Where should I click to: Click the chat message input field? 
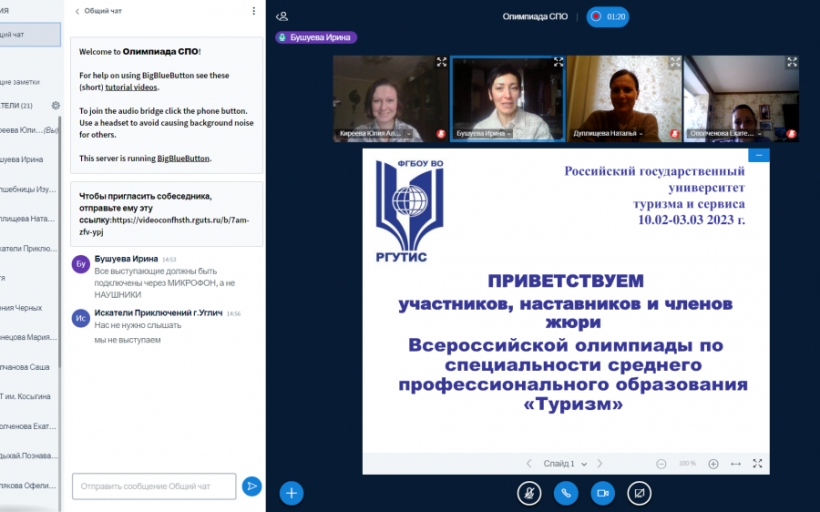tap(154, 486)
